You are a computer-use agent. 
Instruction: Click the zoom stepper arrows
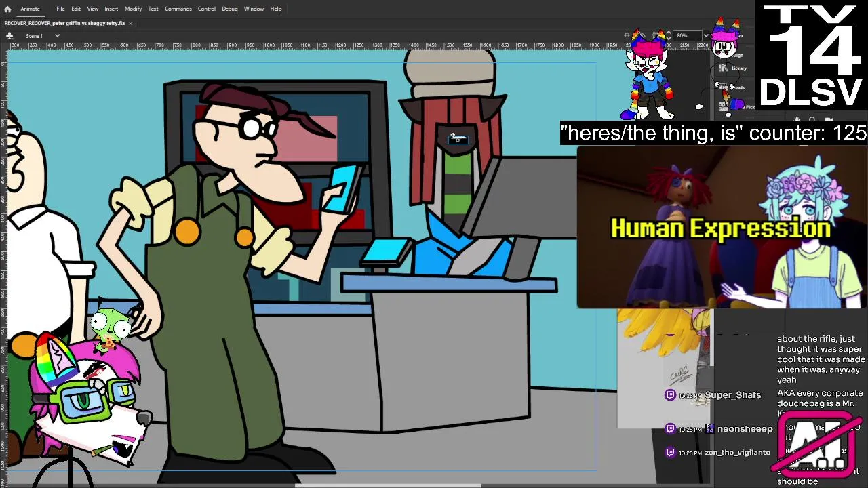click(669, 35)
